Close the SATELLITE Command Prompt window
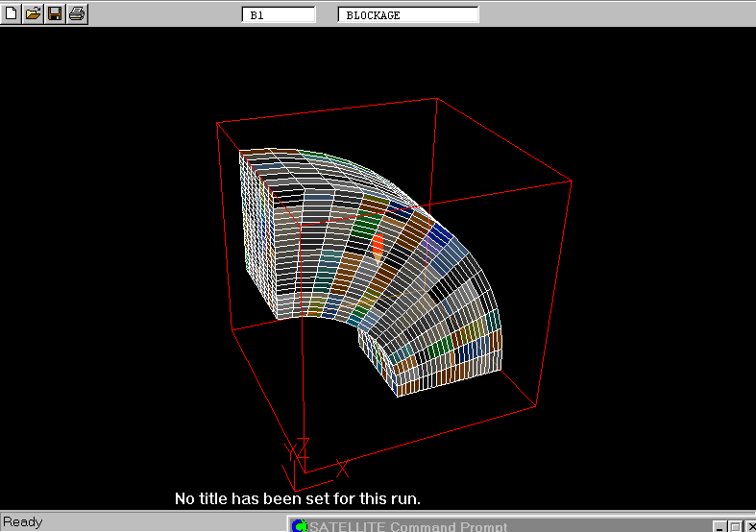This screenshot has height=532, width=756. tap(749, 526)
